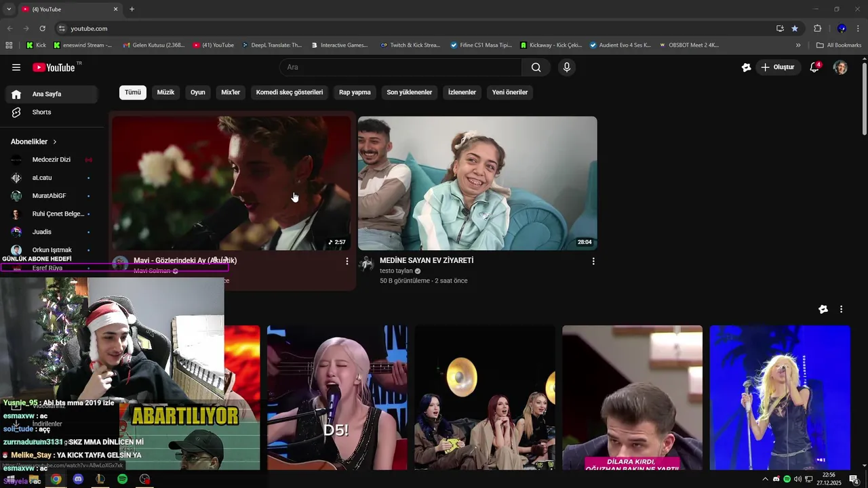Select the Tümü filter chip
Screen dimensions: 868x488
pos(133,92)
